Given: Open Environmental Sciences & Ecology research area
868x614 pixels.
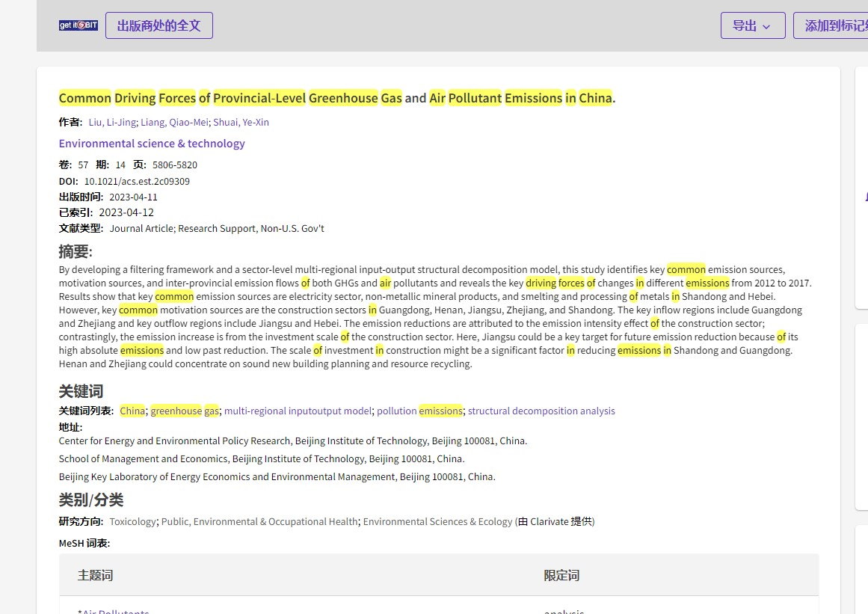Looking at the screenshot, I should 437,521.
